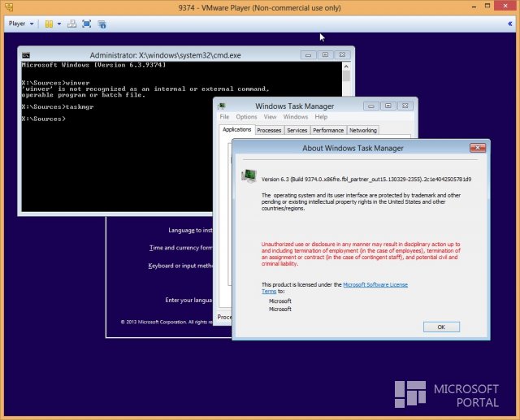
Task: Click the X:\Sources> prompt line in cmd
Action: point(43,119)
